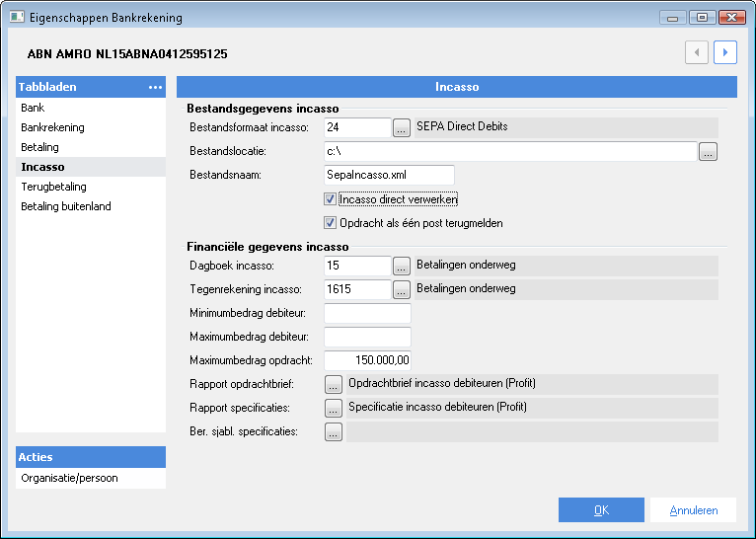This screenshot has width=756, height=539.
Task: Open the Terugbetaling tab
Action: coord(91,187)
